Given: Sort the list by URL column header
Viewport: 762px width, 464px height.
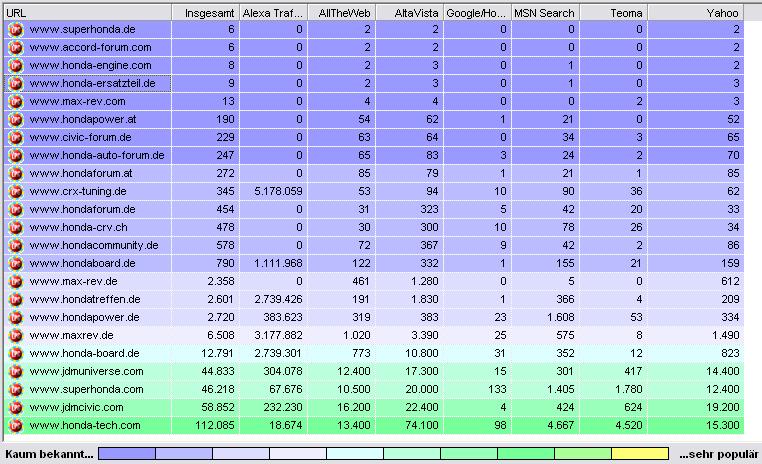Looking at the screenshot, I should point(86,11).
